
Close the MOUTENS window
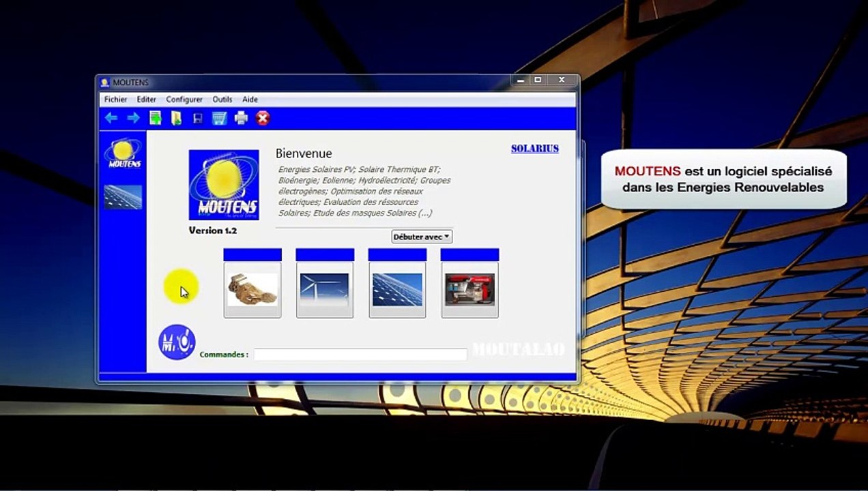[x=562, y=80]
